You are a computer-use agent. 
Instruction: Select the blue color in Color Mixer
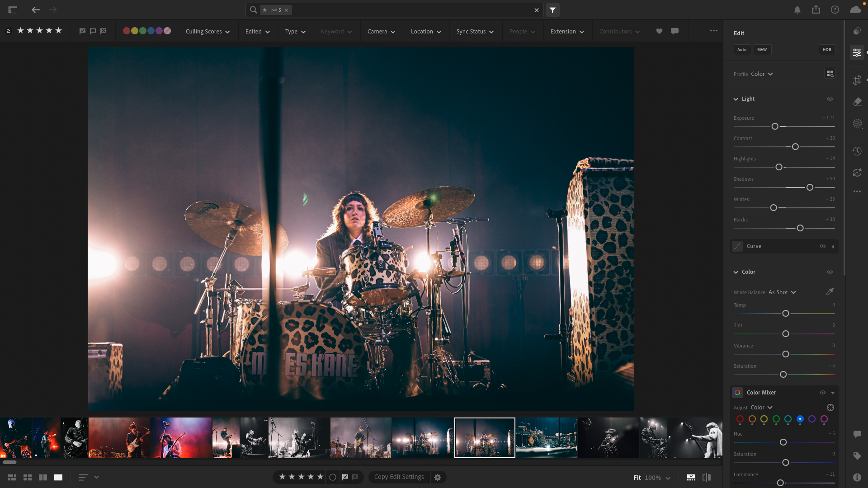pos(800,419)
